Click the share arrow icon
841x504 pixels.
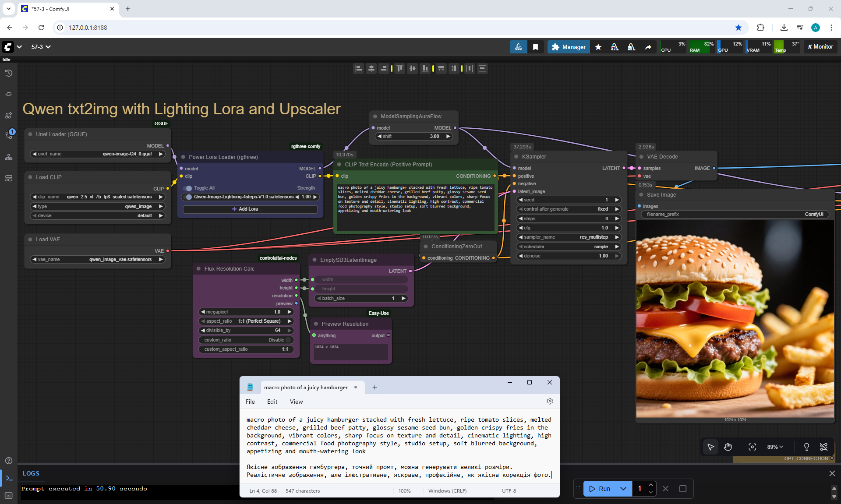pos(648,47)
